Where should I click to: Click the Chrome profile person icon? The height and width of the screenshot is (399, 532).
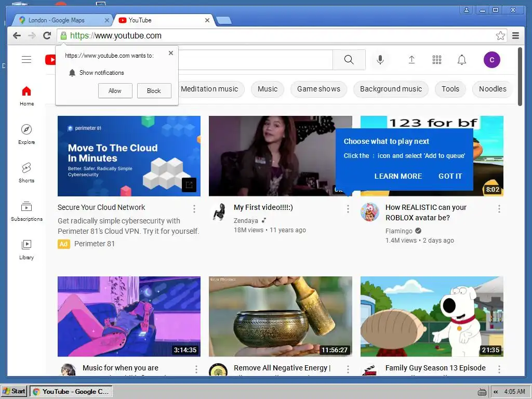click(467, 10)
